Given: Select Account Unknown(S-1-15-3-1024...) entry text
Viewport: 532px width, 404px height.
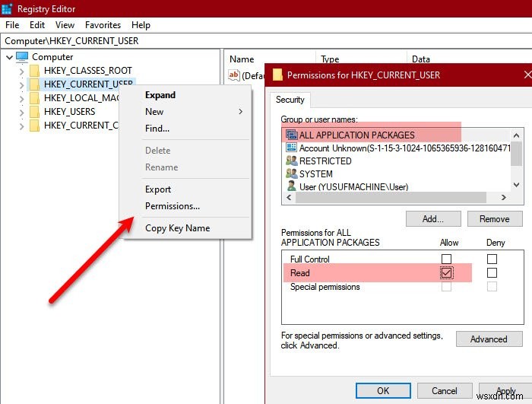Looking at the screenshot, I should pos(405,148).
